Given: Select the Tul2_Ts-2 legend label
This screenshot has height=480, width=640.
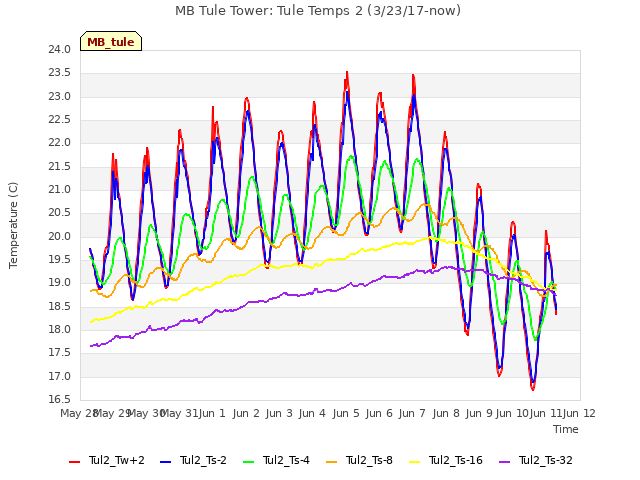Looking at the screenshot, I should point(203,460).
